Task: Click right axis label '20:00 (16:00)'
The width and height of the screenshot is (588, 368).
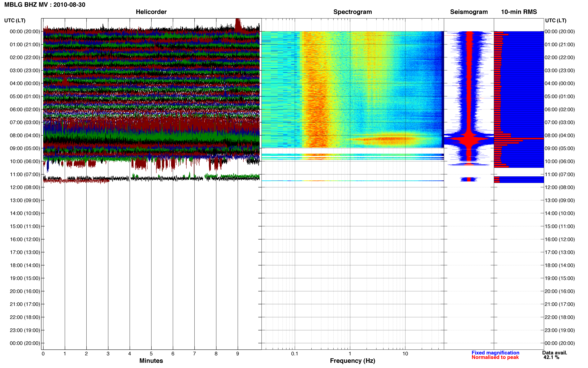Action: pyautogui.click(x=560, y=291)
